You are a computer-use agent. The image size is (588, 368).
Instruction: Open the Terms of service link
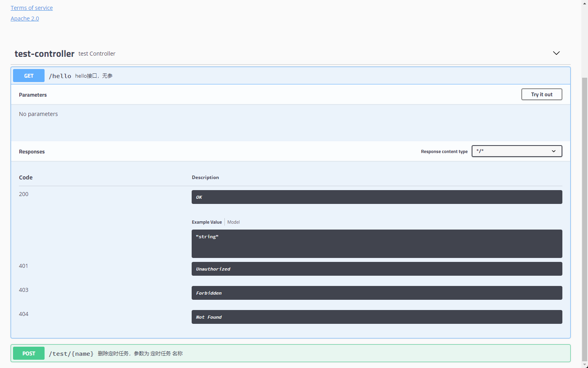[x=32, y=7]
